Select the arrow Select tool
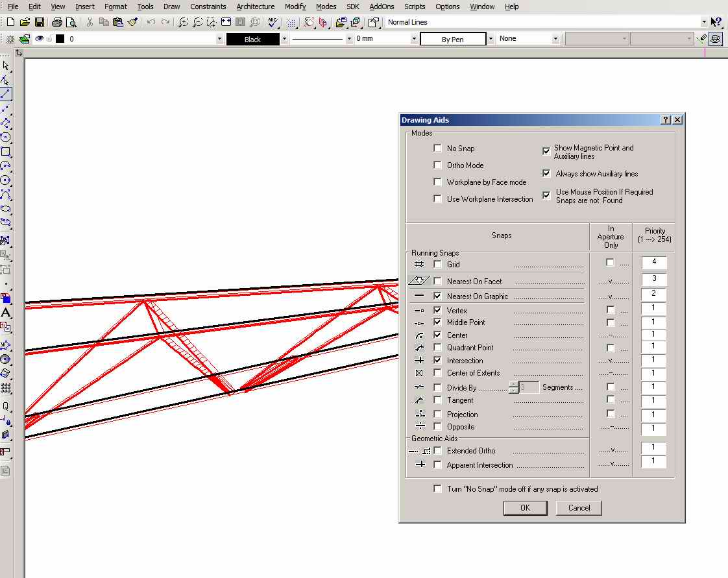The width and height of the screenshot is (728, 578). pos(6,66)
